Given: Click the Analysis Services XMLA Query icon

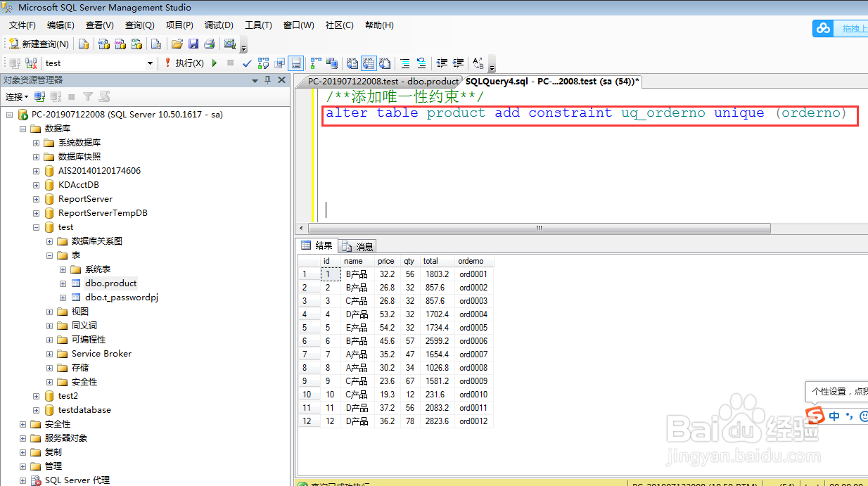Looking at the screenshot, I should coord(137,44).
